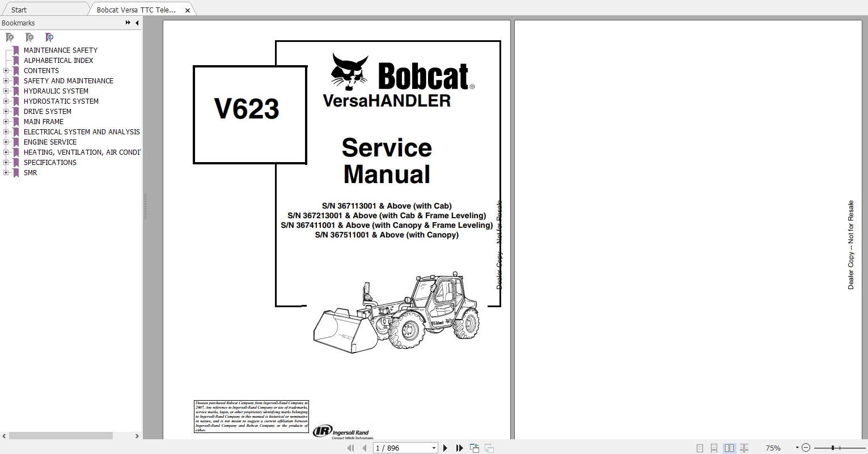The image size is (868, 454).
Task: Enable single page layout view
Action: 700,448
